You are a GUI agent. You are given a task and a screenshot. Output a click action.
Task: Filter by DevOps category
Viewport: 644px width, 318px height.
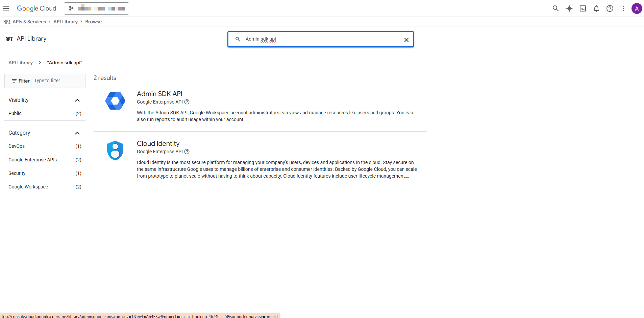(45, 146)
